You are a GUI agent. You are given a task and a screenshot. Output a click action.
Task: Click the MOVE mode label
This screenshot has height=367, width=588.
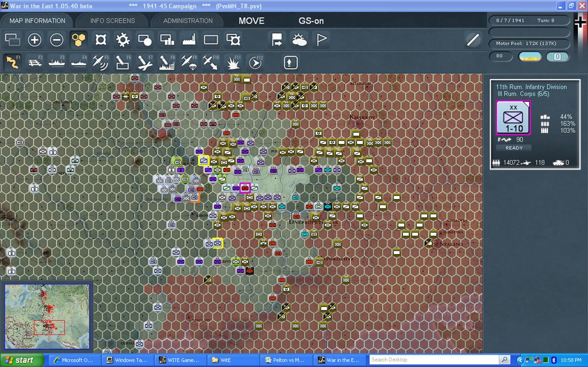(252, 21)
